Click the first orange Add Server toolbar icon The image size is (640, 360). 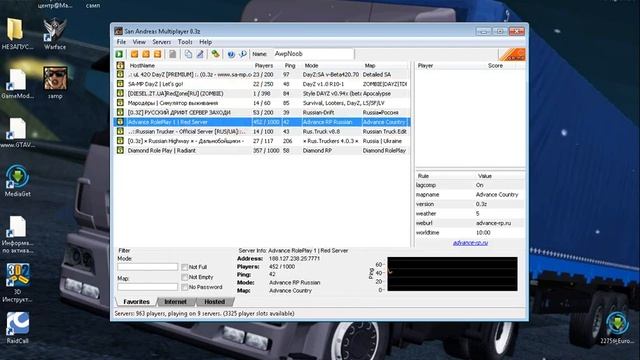134,54
